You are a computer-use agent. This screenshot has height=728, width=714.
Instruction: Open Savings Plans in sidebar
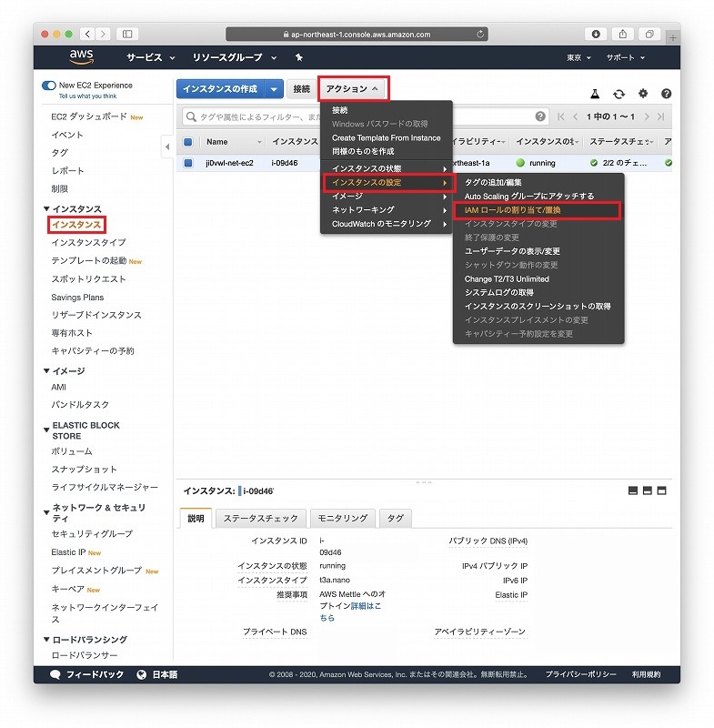77,298
